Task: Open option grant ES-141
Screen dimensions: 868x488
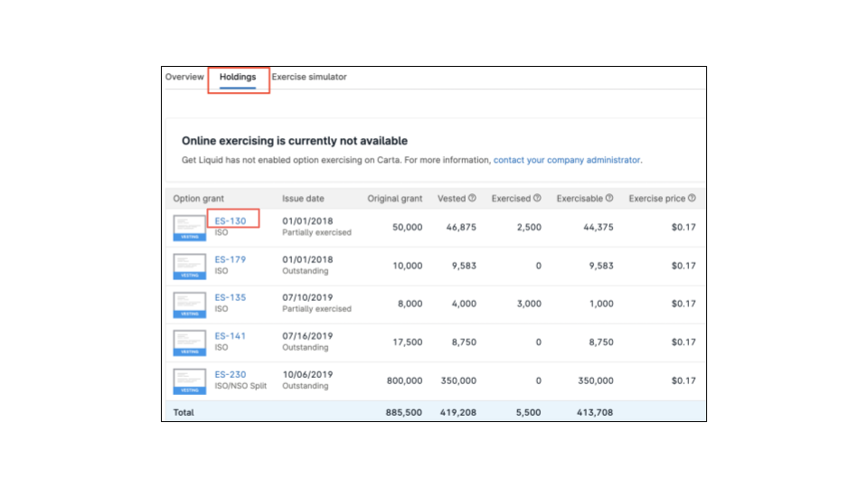Action: click(x=231, y=336)
